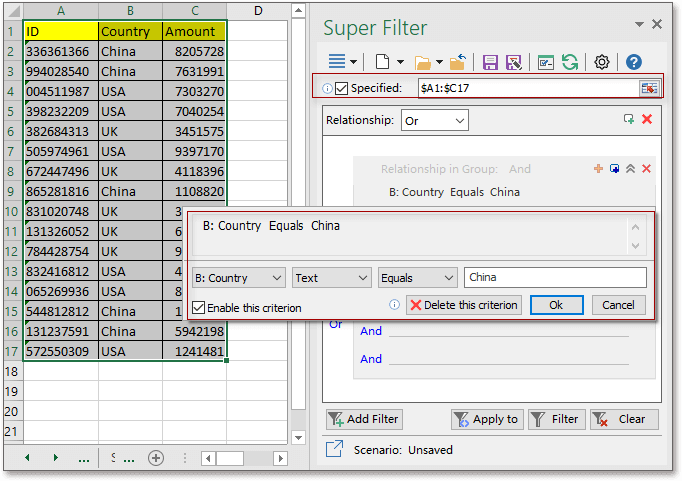682x481 pixels.
Task: Click the save filter scenario icon
Action: click(490, 62)
